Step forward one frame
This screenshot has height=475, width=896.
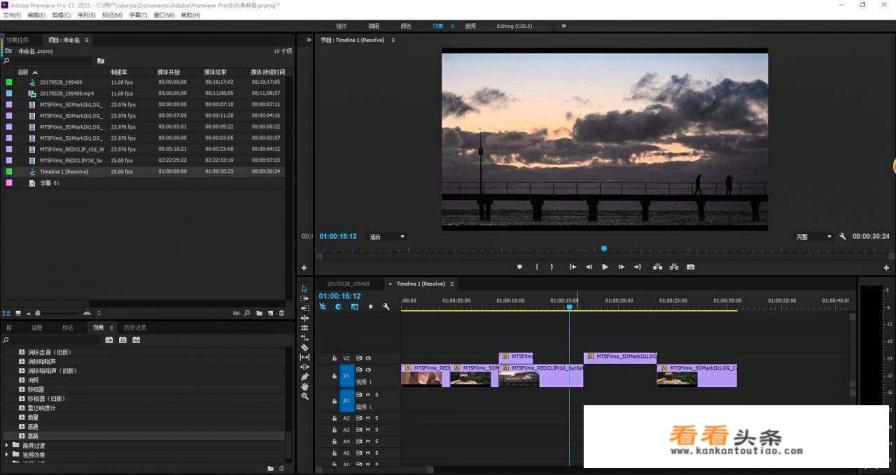[621, 267]
